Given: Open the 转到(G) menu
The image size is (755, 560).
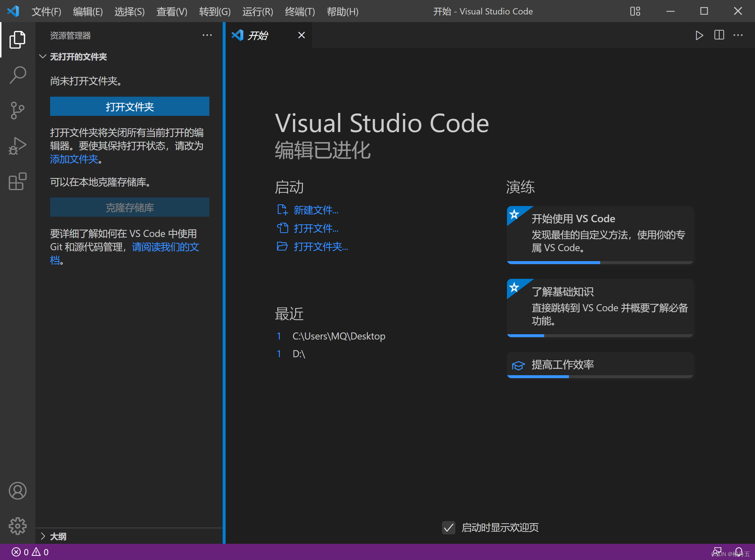Looking at the screenshot, I should tap(215, 11).
